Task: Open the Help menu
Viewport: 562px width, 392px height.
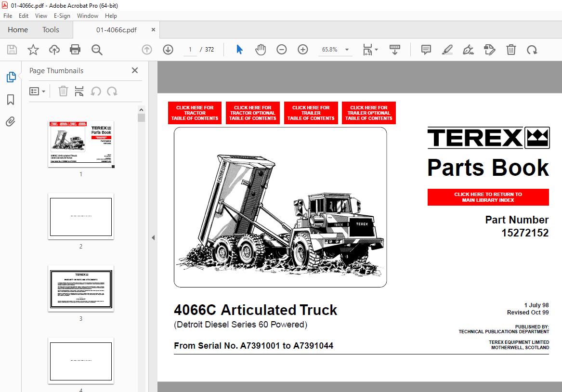Action: tap(111, 16)
